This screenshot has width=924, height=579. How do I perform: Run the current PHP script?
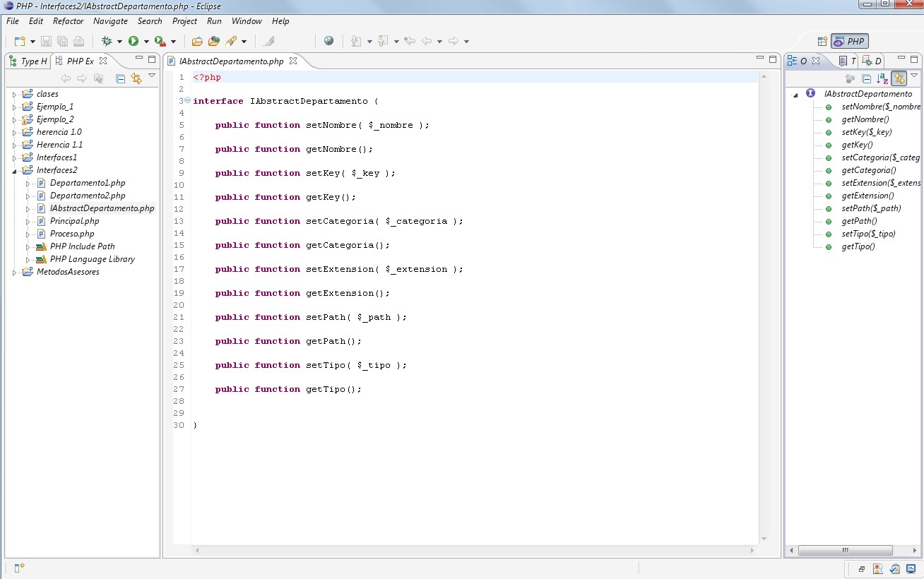point(133,40)
